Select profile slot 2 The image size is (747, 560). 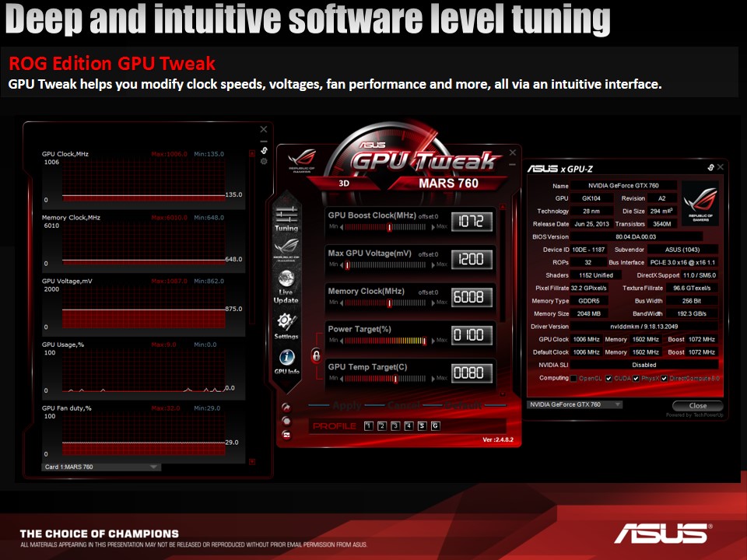pyautogui.click(x=381, y=426)
